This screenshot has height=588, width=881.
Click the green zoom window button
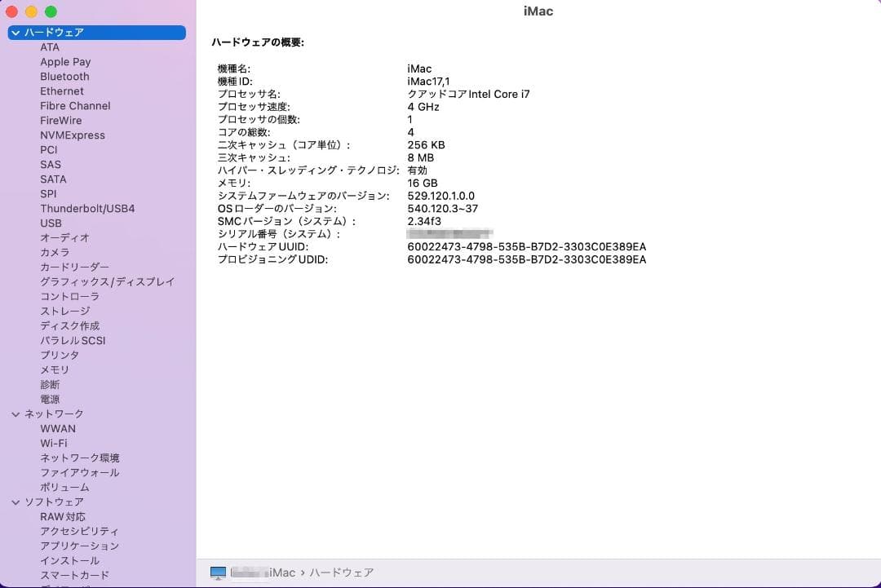51,11
